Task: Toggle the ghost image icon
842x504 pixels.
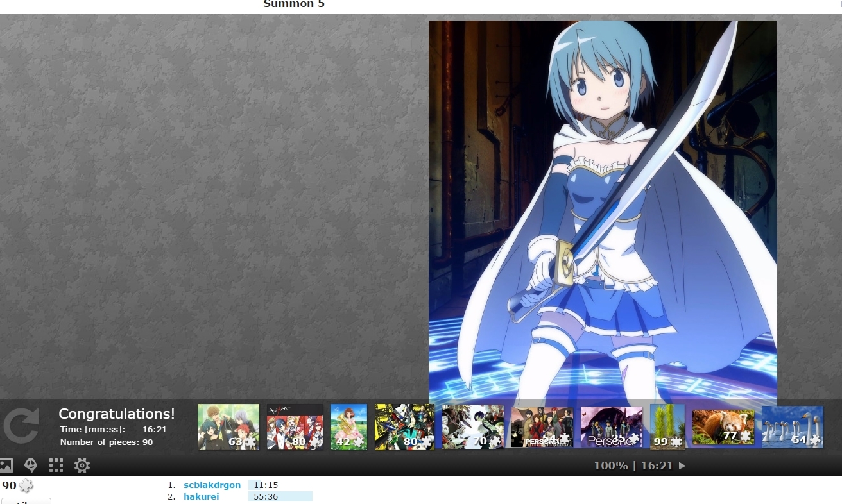Action: click(x=30, y=466)
